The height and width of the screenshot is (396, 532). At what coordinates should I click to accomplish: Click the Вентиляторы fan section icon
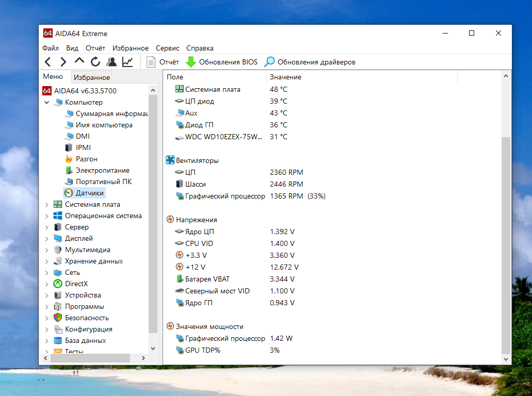click(x=170, y=160)
